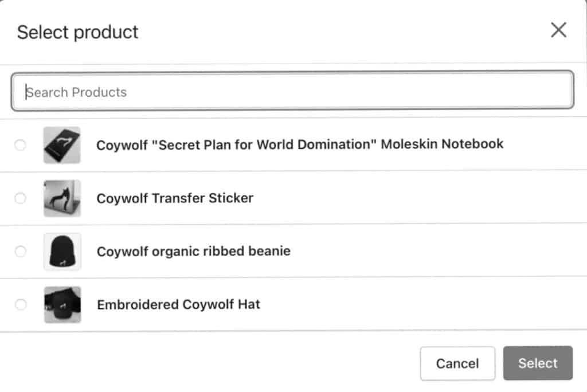
Task: Click blank space right of Embroidered Coywolf Hat
Action: tap(423, 304)
